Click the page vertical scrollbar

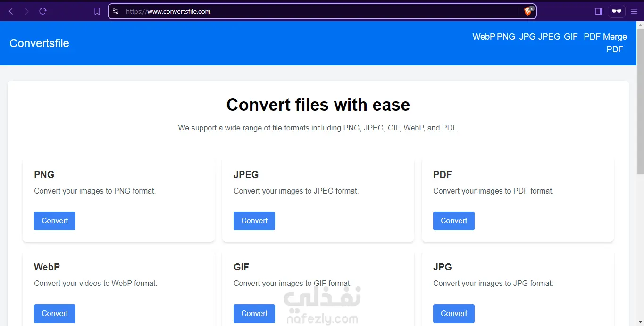640,141
